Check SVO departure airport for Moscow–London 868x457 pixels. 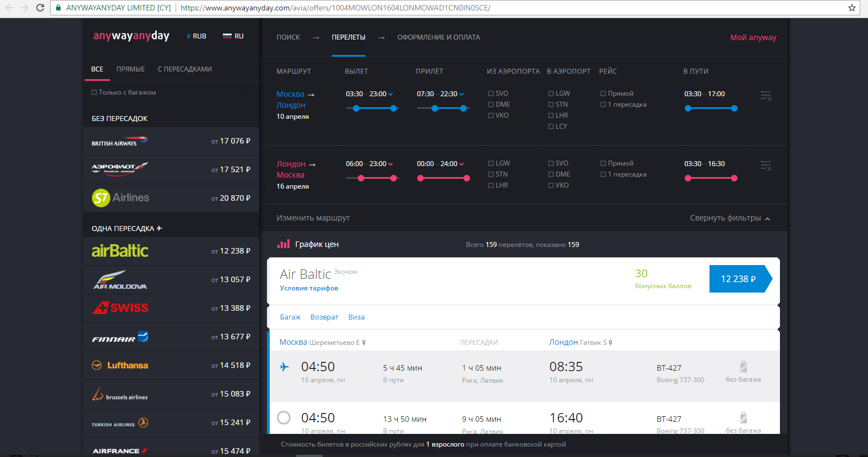click(x=491, y=93)
